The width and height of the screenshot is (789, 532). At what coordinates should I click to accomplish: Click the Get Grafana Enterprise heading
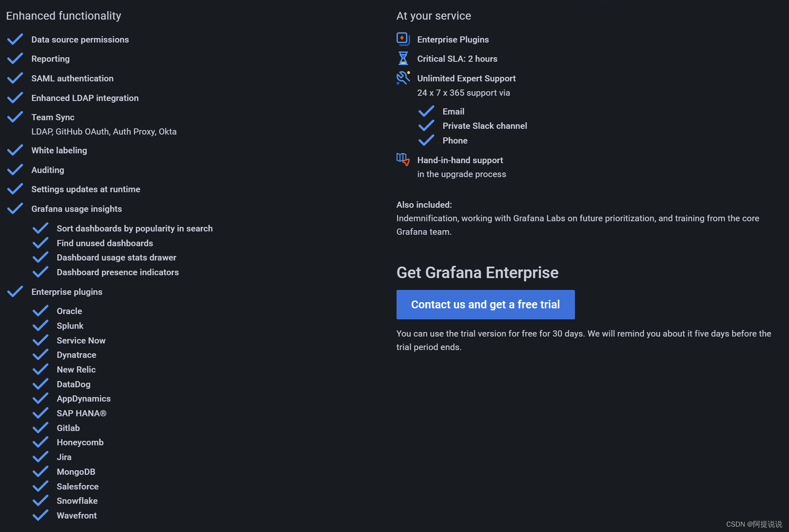tap(477, 272)
